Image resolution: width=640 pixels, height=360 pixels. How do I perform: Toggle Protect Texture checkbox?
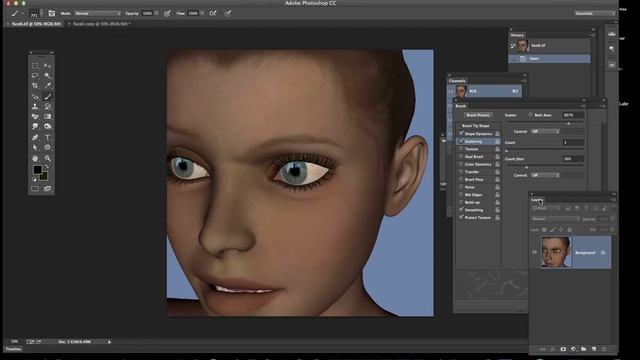[461, 218]
